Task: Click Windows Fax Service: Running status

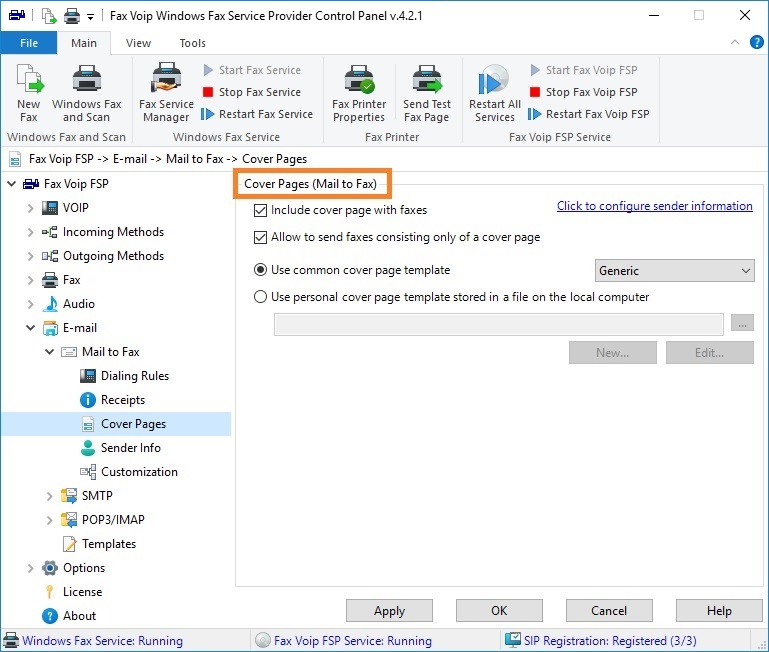Action: 103,641
